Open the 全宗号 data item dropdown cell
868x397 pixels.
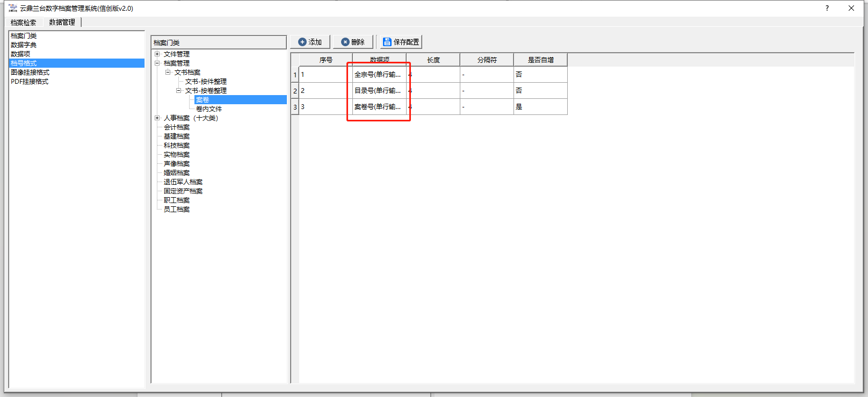(379, 75)
